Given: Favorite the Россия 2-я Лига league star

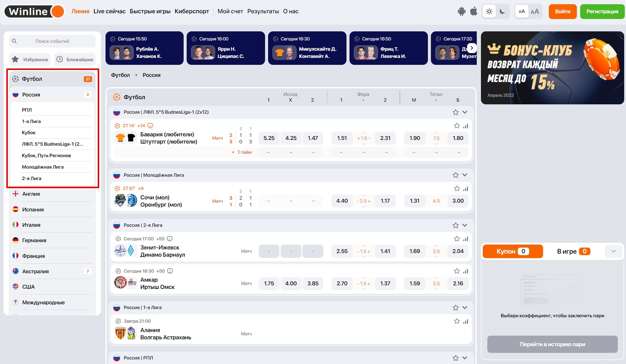Looking at the screenshot, I should click(x=455, y=225).
